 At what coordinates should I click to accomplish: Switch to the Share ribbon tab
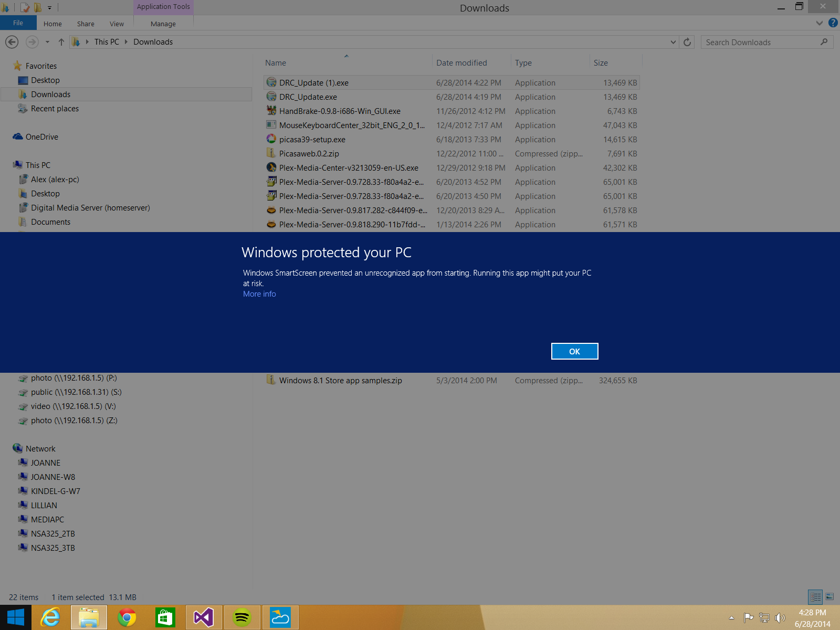click(86, 24)
